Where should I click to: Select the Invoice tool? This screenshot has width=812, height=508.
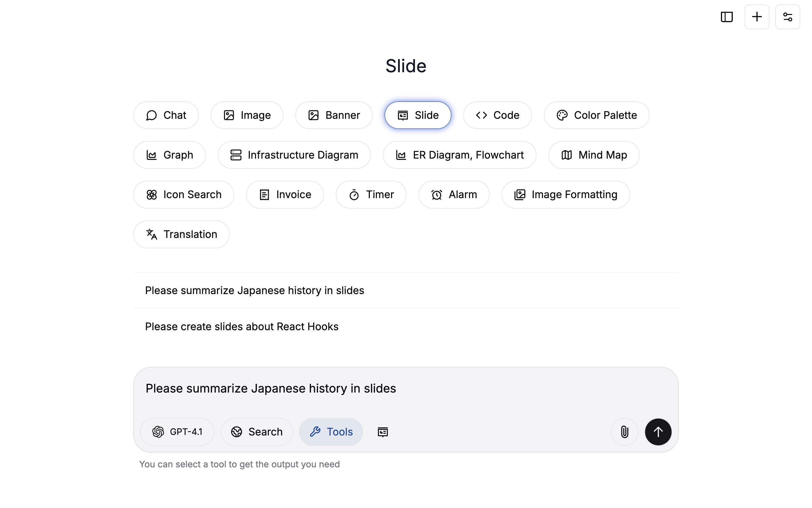(285, 194)
